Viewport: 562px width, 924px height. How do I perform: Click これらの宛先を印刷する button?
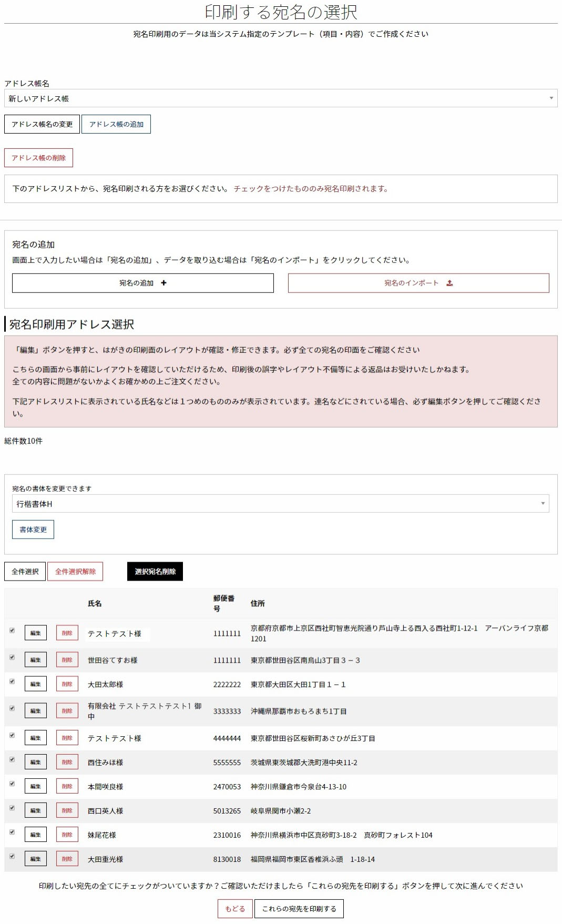(299, 909)
